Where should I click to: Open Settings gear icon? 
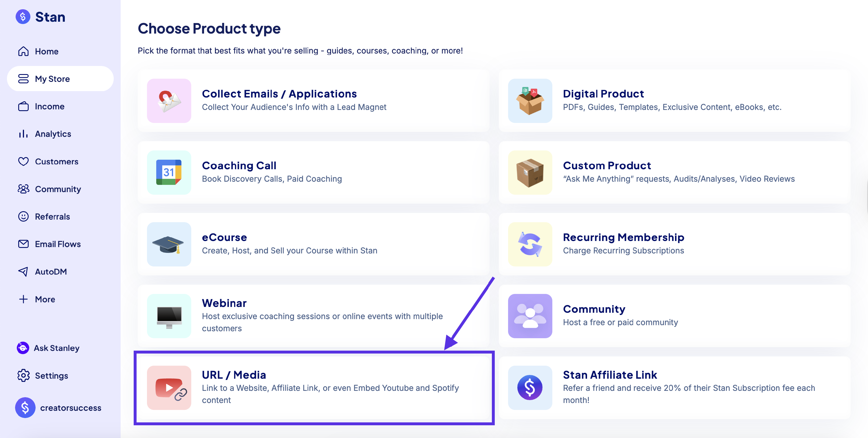point(23,376)
